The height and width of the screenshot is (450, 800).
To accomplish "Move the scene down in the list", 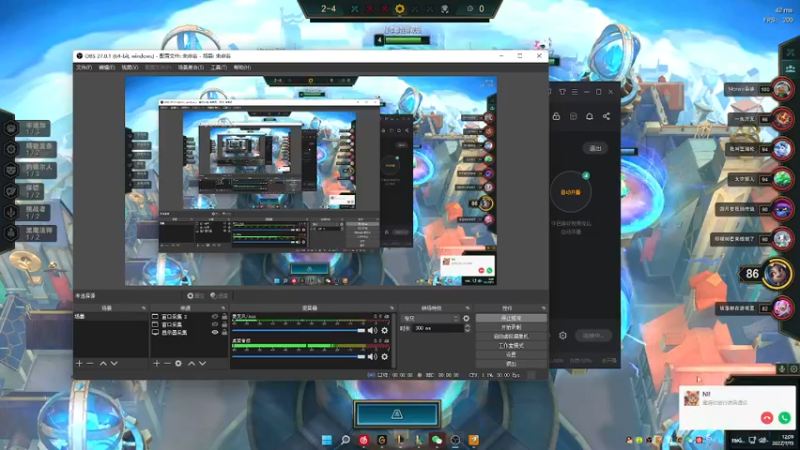I will [114, 363].
